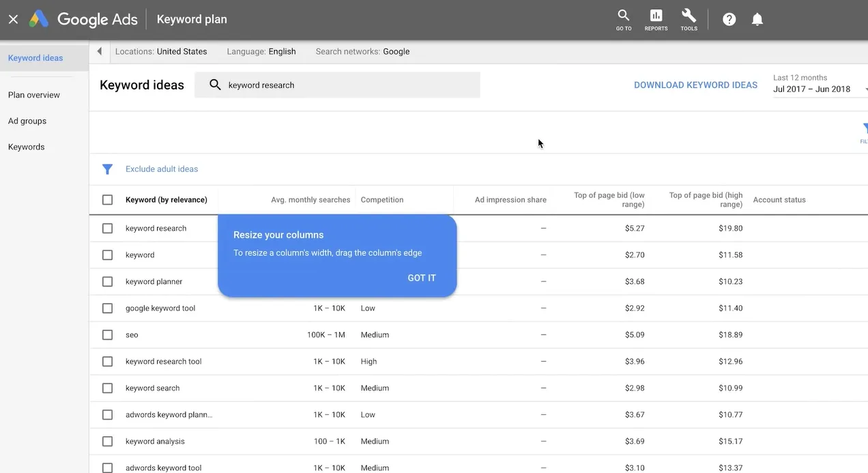Screen dimensions: 868x473
Task: Check the box for 'keyword research' row
Action: 107,229
